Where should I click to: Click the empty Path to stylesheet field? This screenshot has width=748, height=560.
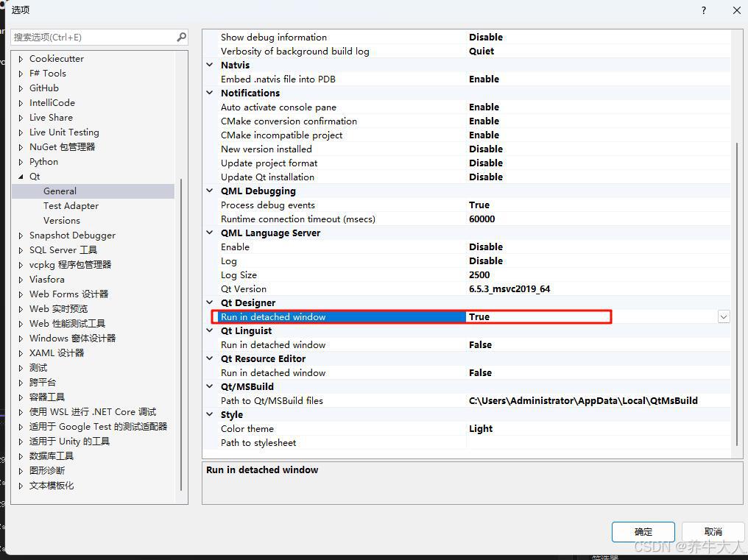pyautogui.click(x=599, y=443)
